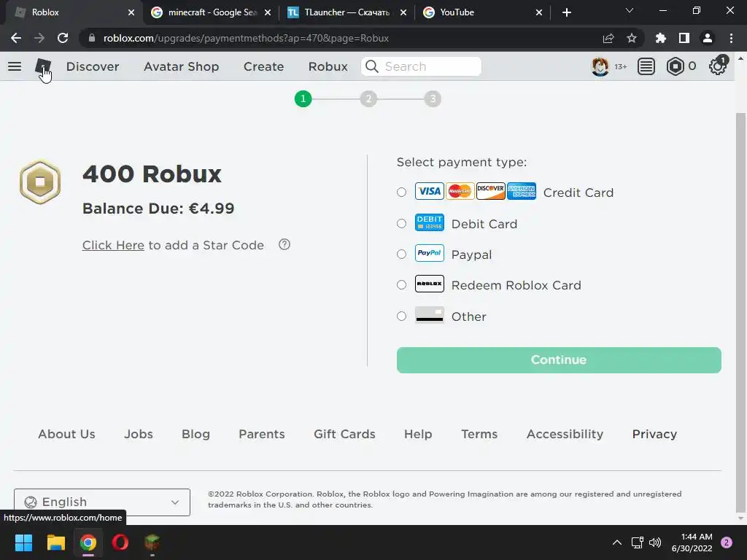Switch to the minecraft Google Search tab
Screen dimensions: 747x560
click(x=212, y=12)
